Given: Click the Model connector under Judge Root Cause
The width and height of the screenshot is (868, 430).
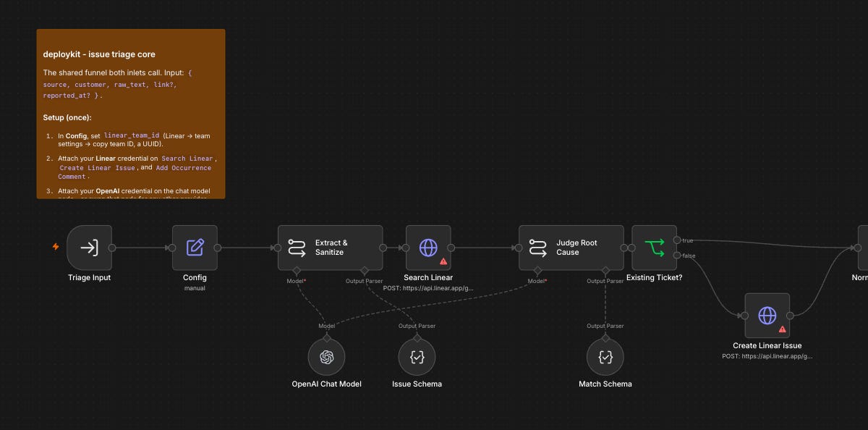Looking at the screenshot, I should [x=537, y=270].
